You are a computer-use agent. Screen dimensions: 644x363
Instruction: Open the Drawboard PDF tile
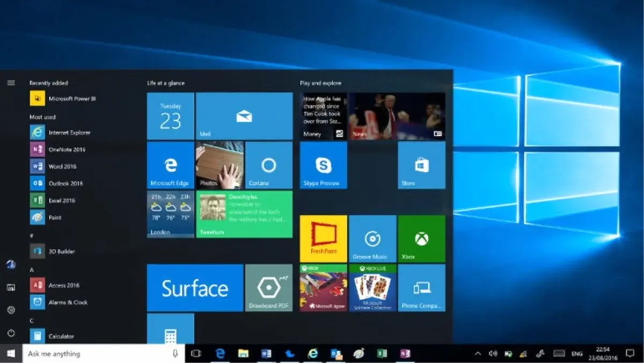[268, 288]
